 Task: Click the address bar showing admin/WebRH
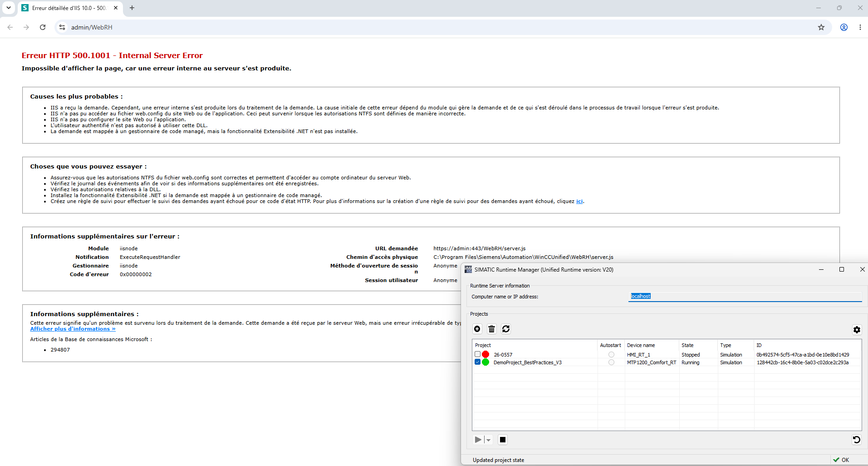[x=443, y=27]
